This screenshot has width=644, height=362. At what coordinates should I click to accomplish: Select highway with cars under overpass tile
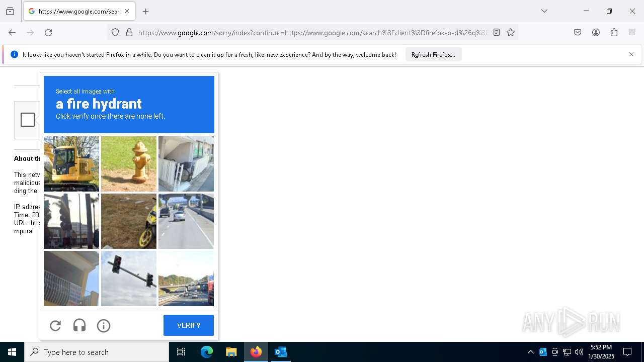pyautogui.click(x=186, y=221)
